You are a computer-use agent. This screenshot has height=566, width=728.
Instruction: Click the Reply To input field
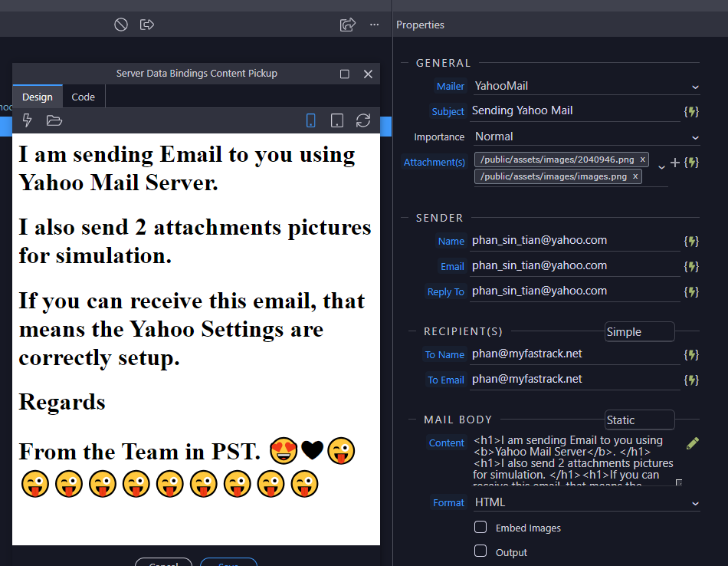coord(575,291)
